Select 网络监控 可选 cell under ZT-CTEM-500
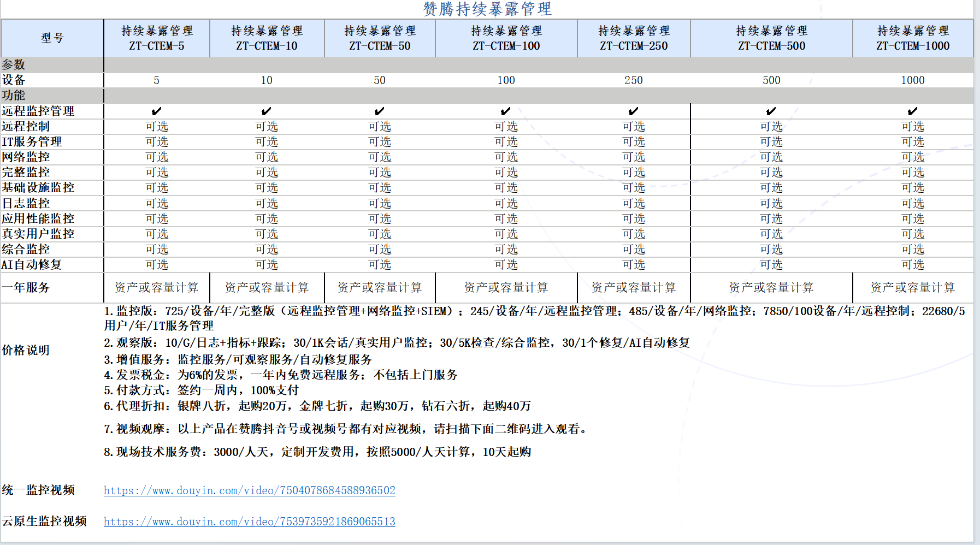The height and width of the screenshot is (545, 980). coord(771,157)
